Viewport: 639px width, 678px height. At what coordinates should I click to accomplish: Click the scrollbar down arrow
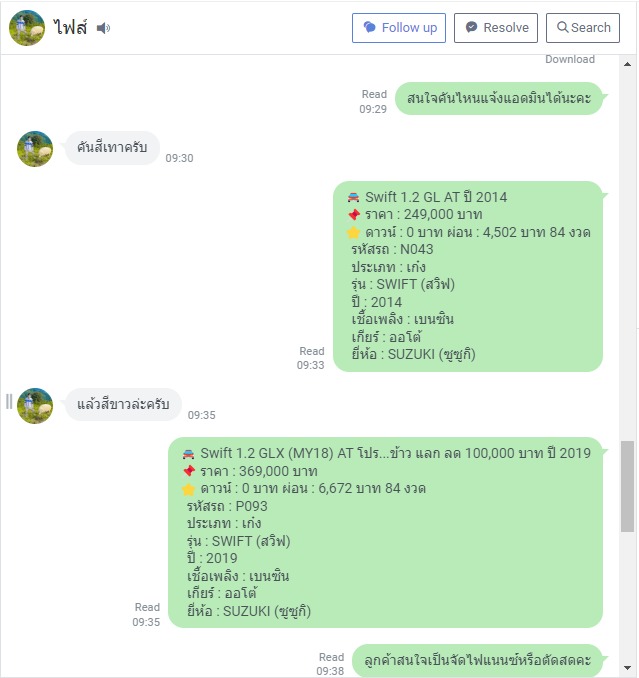point(627,668)
